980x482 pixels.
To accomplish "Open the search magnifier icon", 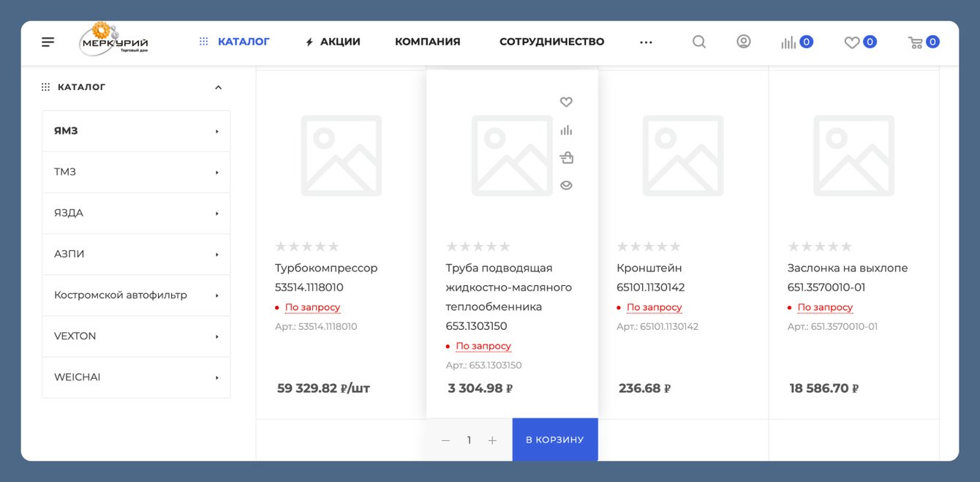I will [699, 42].
